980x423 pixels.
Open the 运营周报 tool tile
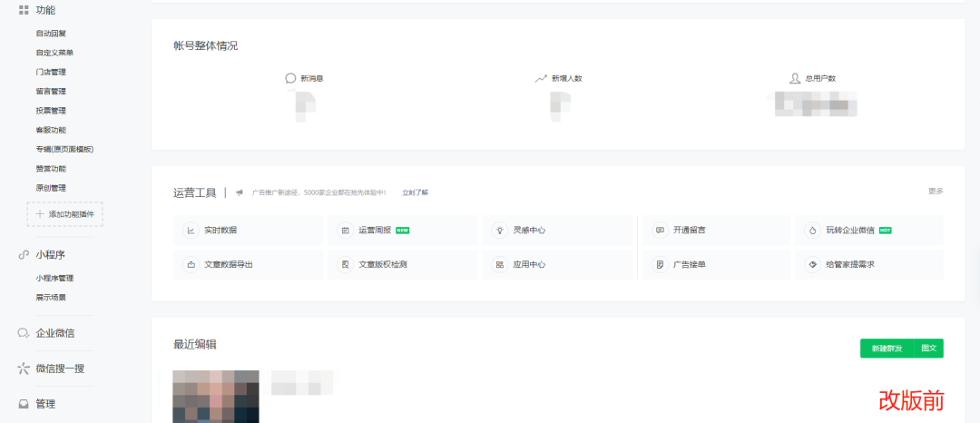coord(403,230)
